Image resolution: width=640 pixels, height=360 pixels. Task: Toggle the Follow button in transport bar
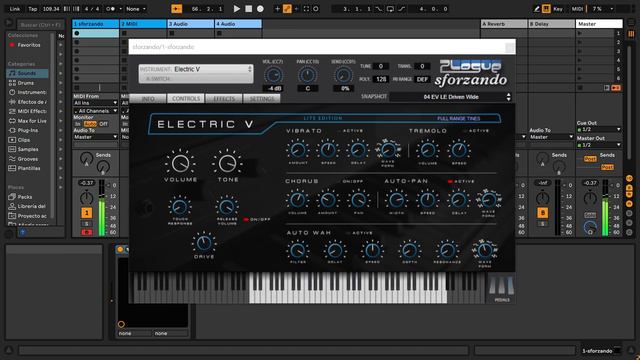point(176,9)
